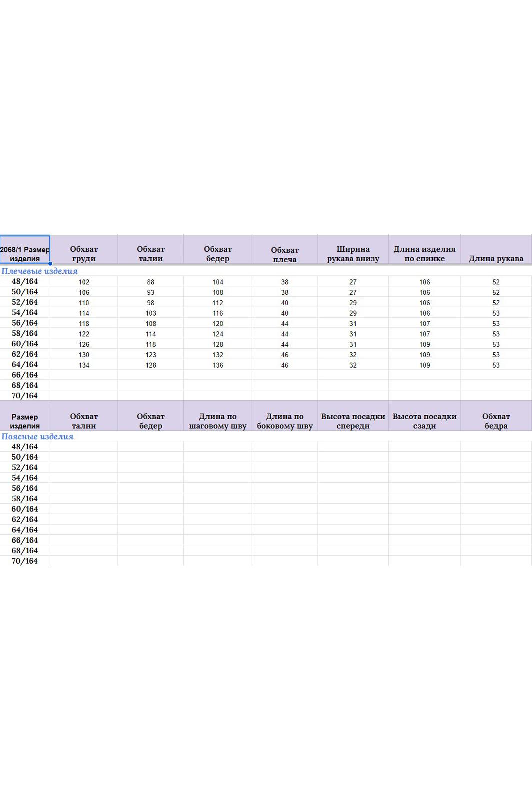Select size label 70/164 in Поясные table
This screenshot has height=800, width=532.
tap(25, 561)
